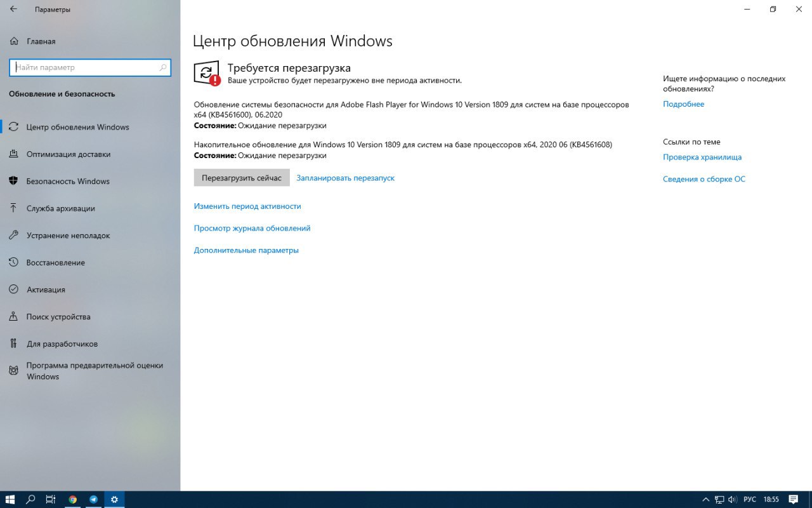
Task: Click the Settings gear taskbar icon
Action: click(x=114, y=500)
